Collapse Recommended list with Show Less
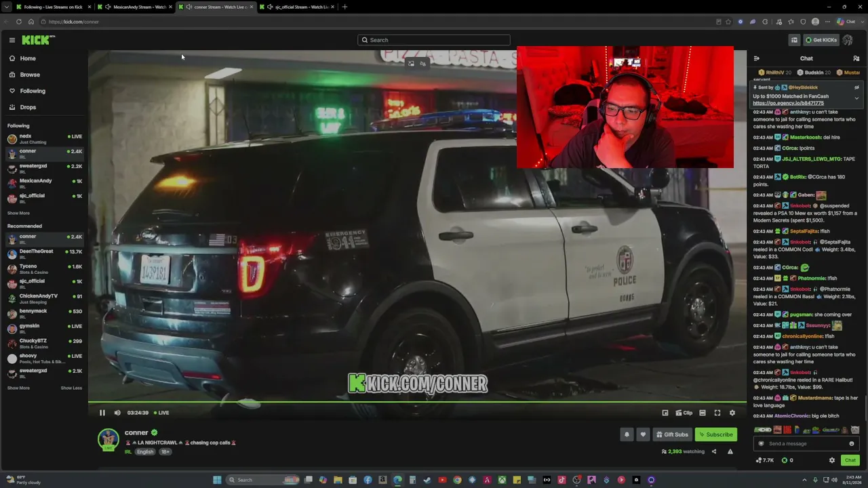 [71, 388]
